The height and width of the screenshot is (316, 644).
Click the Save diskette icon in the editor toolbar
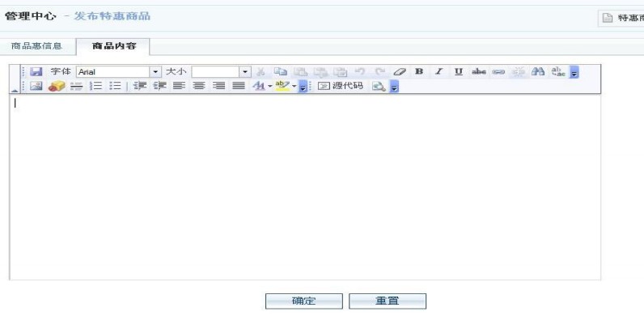point(36,71)
